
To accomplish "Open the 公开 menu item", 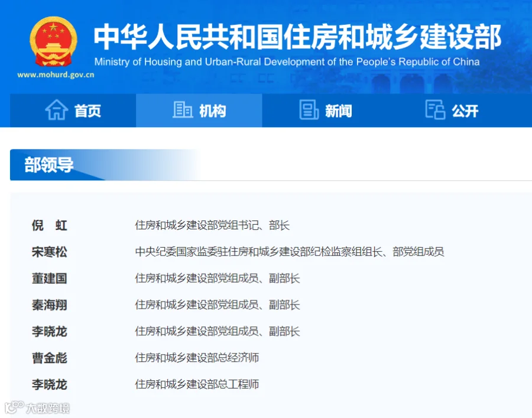I will [464, 110].
